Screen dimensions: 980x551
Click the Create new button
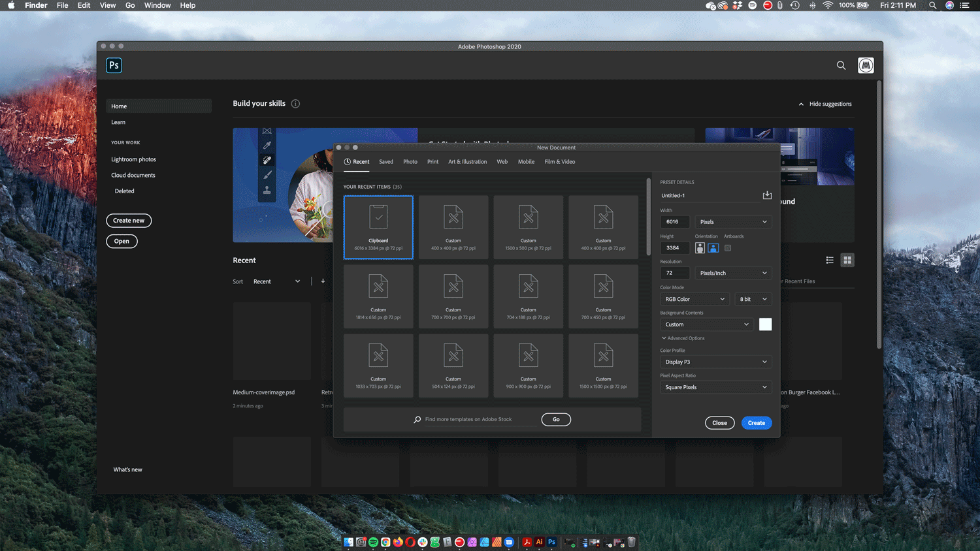[x=129, y=221]
